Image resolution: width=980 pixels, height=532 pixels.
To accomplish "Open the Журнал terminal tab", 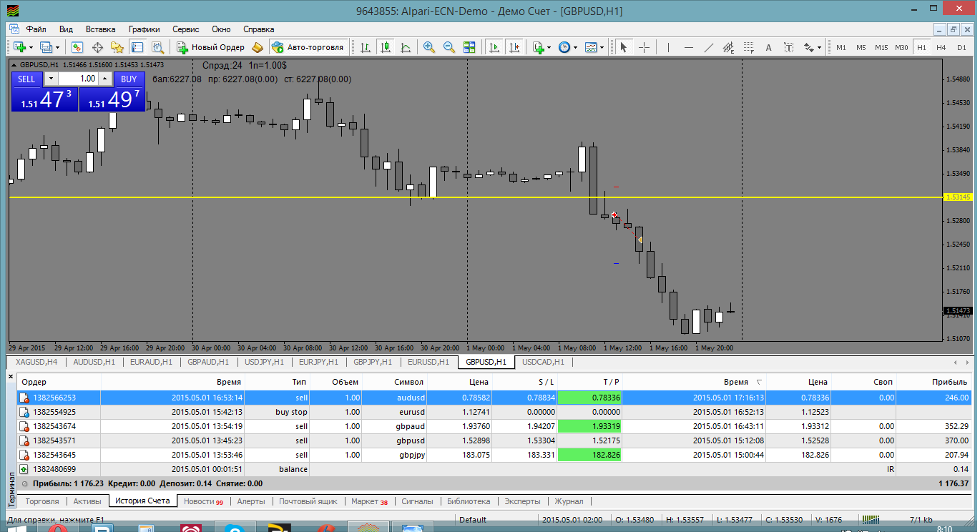I will coord(569,501).
